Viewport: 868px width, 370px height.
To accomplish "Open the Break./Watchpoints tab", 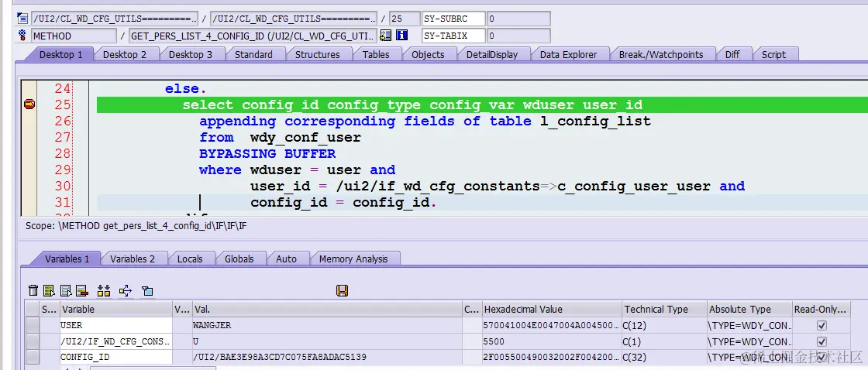I will tap(661, 54).
